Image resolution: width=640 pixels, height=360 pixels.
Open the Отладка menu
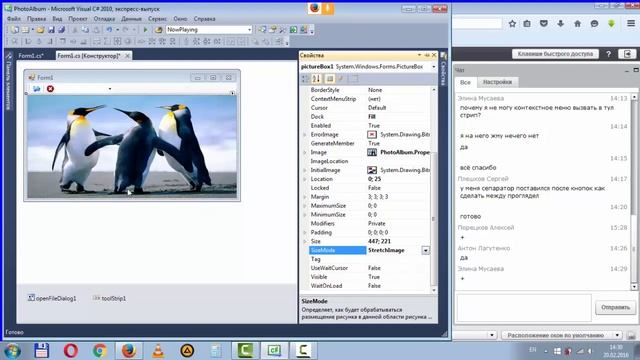coord(104,19)
